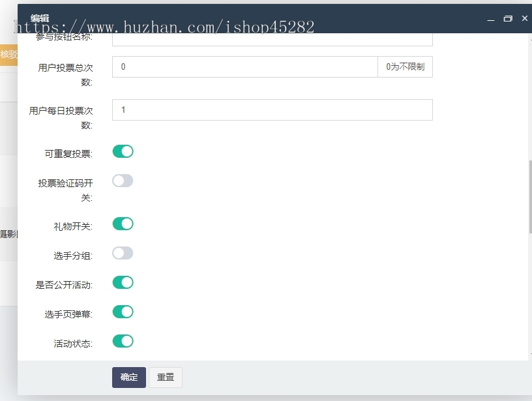Image resolution: width=532 pixels, height=401 pixels.
Task: Disable the 选手页弹幕 switch
Action: [x=123, y=312]
